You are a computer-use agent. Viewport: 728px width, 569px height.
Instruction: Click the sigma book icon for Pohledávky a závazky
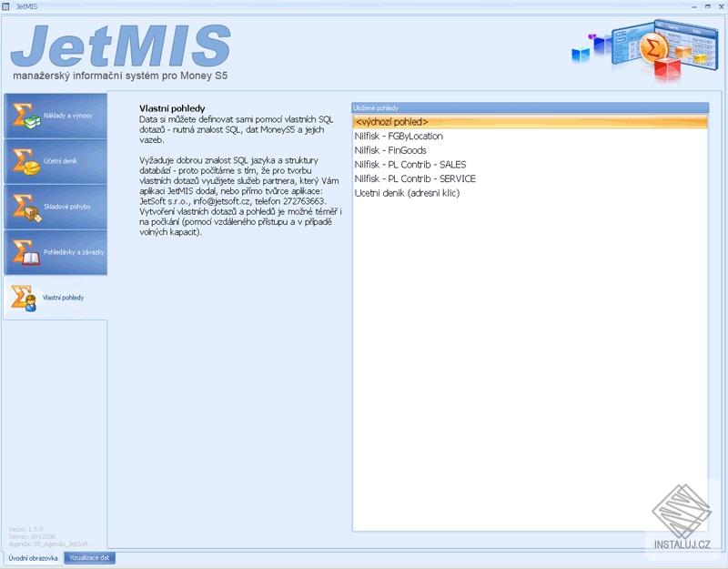click(26, 253)
